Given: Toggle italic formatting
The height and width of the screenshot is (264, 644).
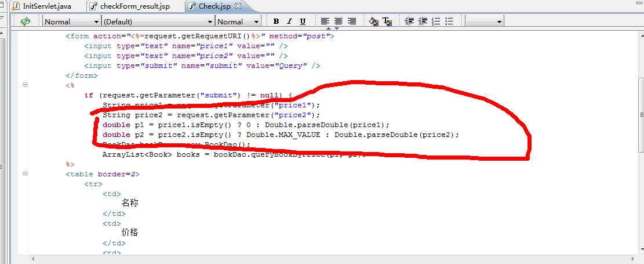Looking at the screenshot, I should tap(289, 21).
